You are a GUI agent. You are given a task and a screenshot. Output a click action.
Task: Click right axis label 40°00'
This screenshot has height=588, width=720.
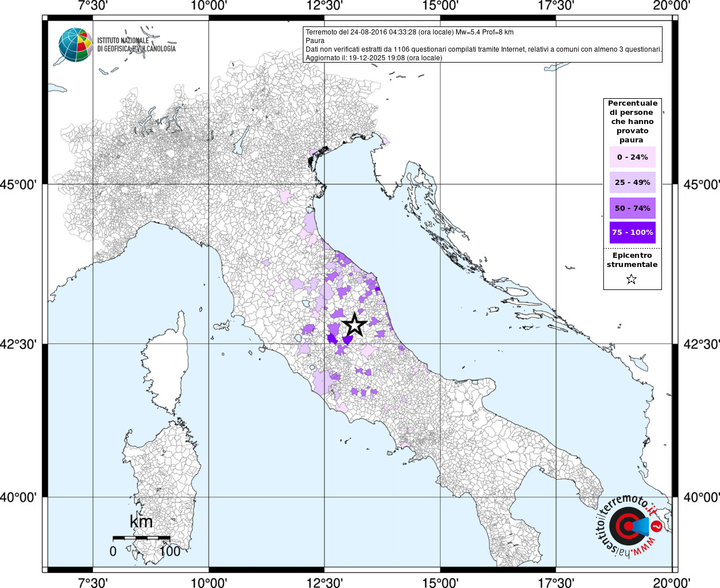click(x=702, y=497)
